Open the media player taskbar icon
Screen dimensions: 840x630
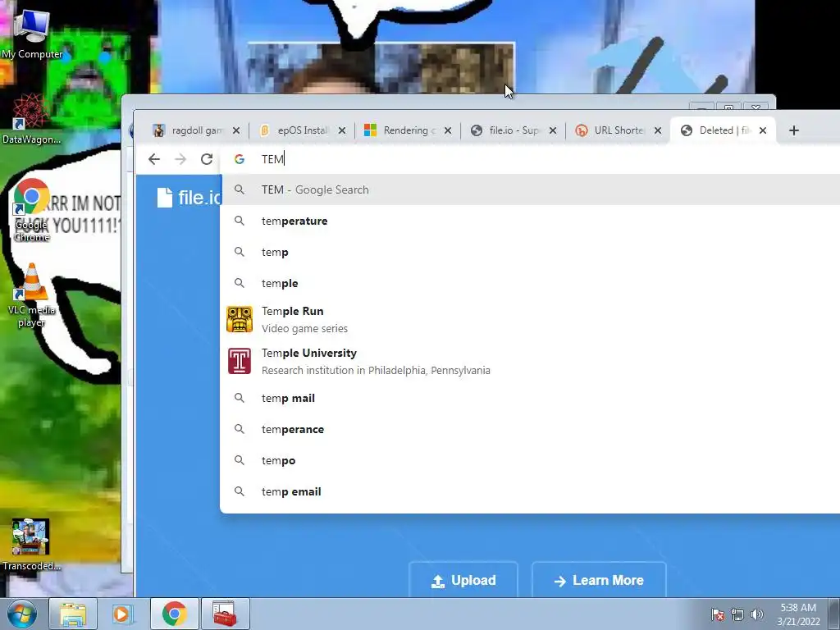click(x=123, y=614)
